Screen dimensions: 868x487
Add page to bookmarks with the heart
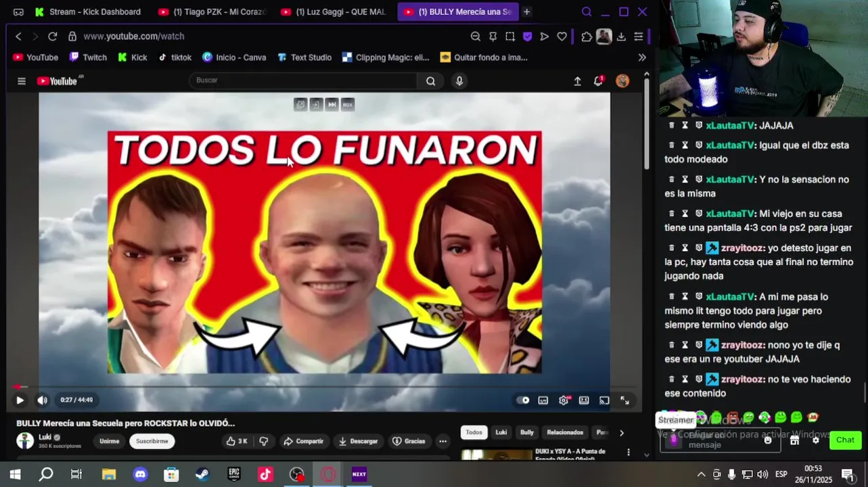click(x=562, y=37)
